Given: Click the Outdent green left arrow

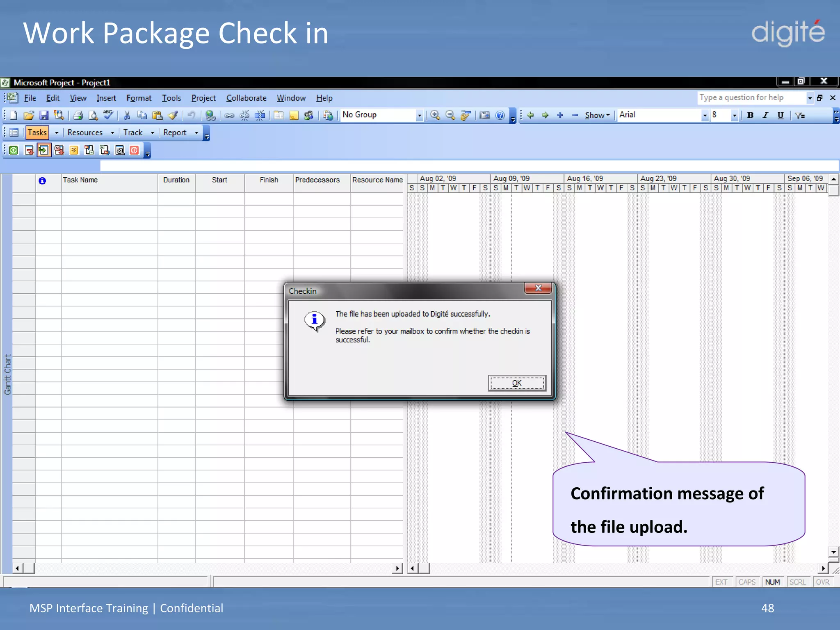Looking at the screenshot, I should click(530, 115).
